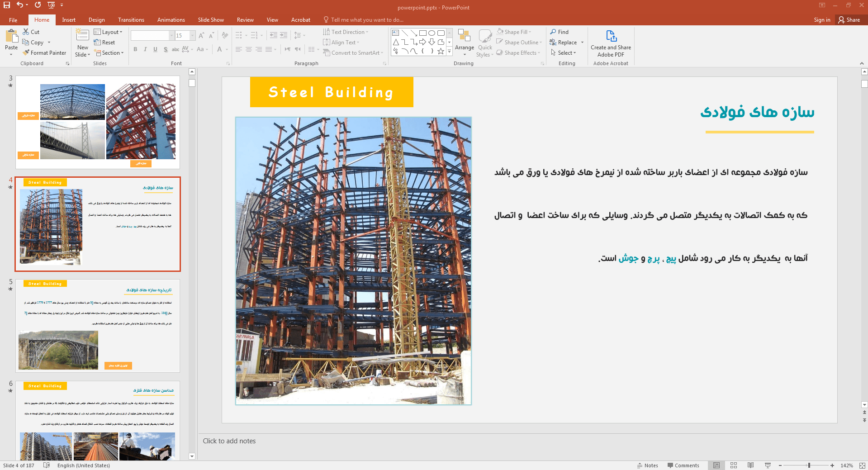Screen dimensions: 868x470
Task: Switch to the Design tab
Action: (x=96, y=20)
